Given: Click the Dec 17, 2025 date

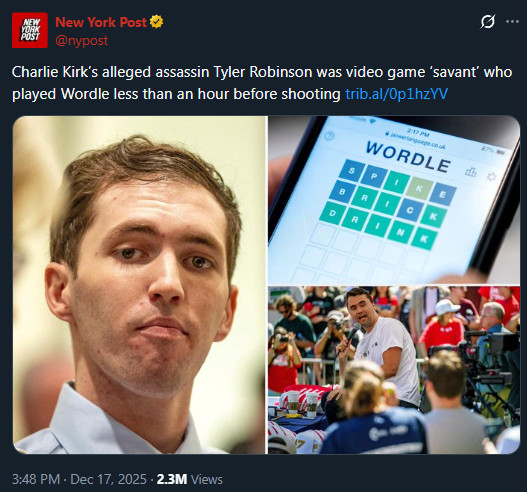Looking at the screenshot, I should click(108, 479).
